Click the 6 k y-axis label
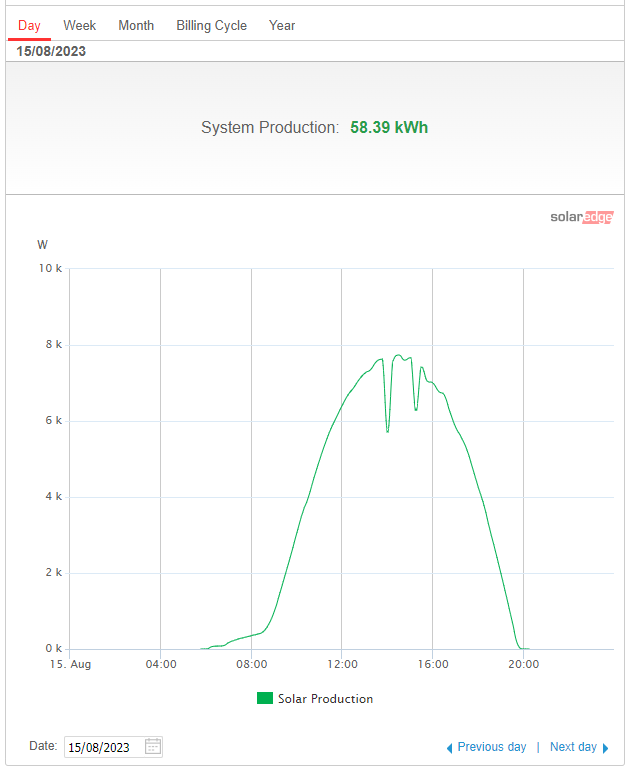This screenshot has width=631, height=769. [54, 420]
